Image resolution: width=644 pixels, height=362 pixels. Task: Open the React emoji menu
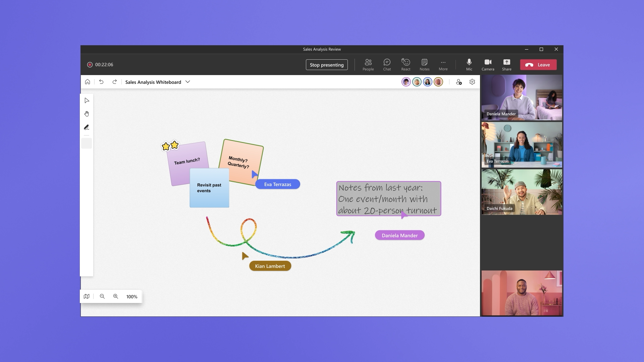tap(406, 65)
